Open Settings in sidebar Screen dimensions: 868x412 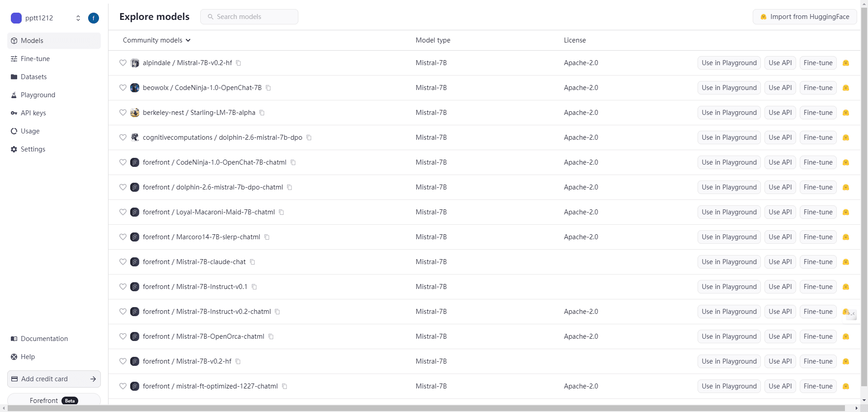(54, 149)
